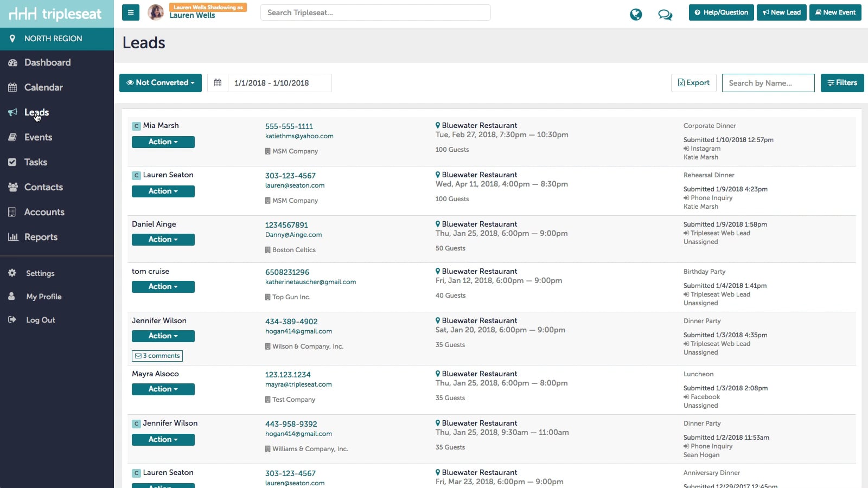Screen dimensions: 868x488
Task: Click the Help/Question button
Action: click(x=722, y=12)
